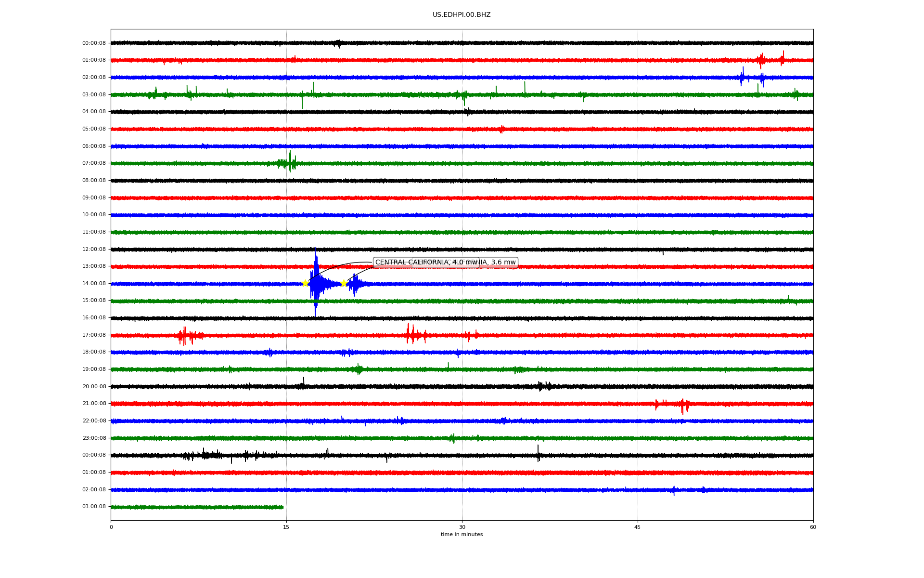Click the US.EDHPI.00.BHZ plot title
Image resolution: width=924 pixels, height=578 pixels.
(x=462, y=15)
